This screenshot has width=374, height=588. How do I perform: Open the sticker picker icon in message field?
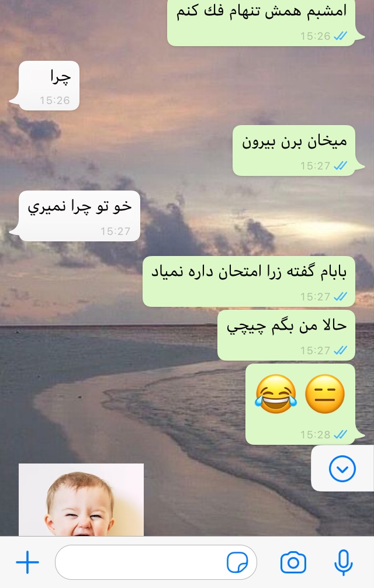click(237, 562)
